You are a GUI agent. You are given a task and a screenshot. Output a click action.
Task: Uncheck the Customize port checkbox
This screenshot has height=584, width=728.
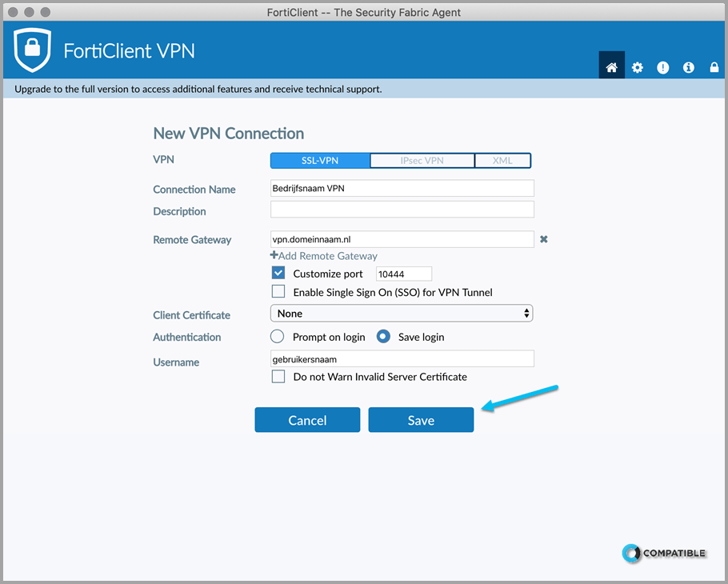(x=278, y=273)
